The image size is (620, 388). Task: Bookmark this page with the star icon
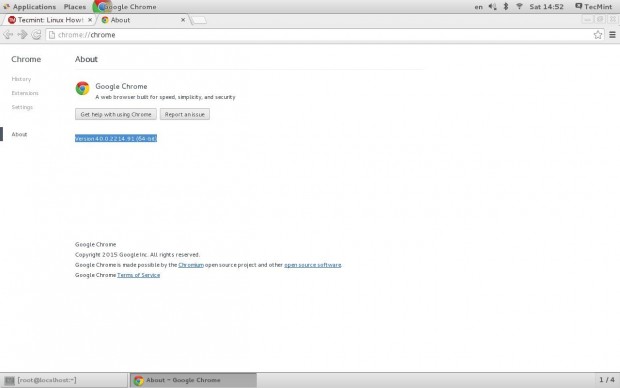[x=597, y=35]
